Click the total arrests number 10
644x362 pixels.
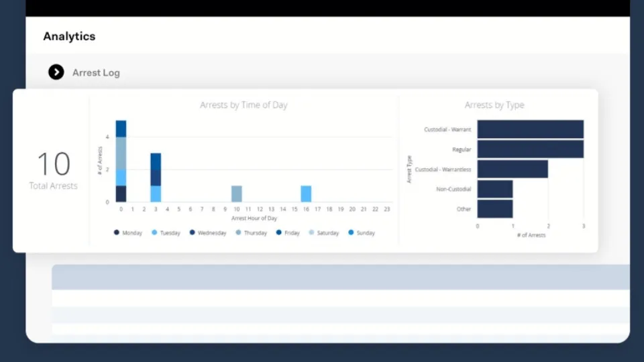click(54, 164)
